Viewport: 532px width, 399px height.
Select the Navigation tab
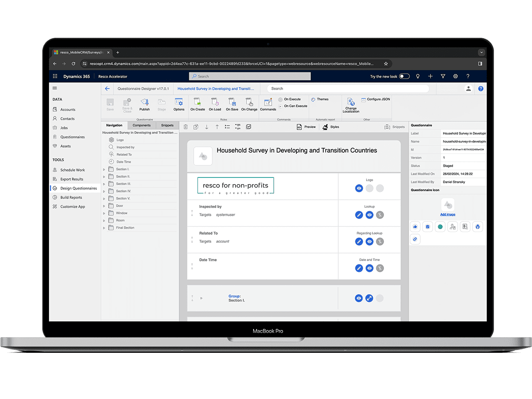pos(114,125)
